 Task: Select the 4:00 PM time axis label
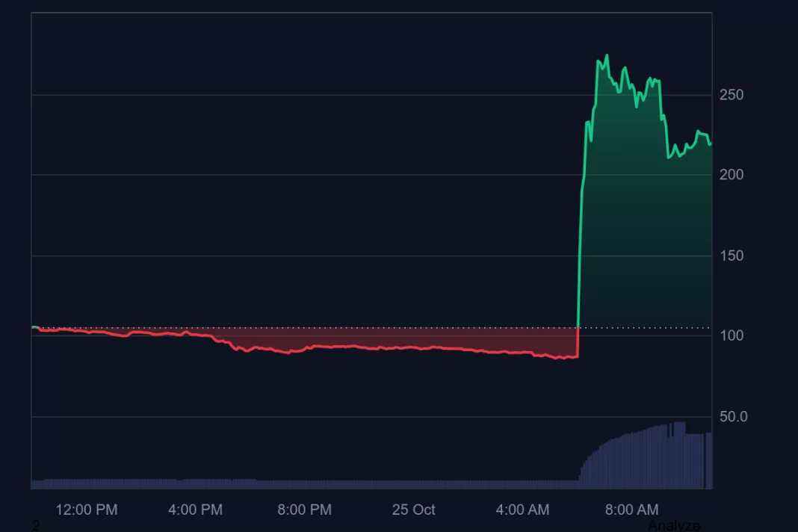point(195,510)
